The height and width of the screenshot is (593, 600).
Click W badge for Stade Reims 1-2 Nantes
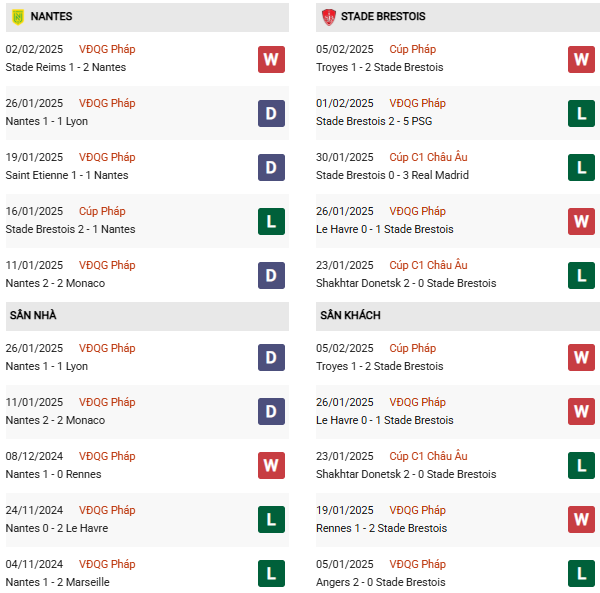point(271,59)
